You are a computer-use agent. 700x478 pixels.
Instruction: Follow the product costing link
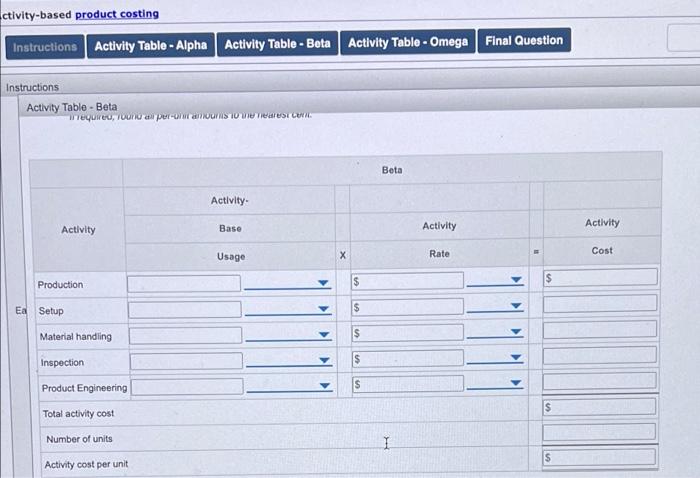click(x=117, y=14)
